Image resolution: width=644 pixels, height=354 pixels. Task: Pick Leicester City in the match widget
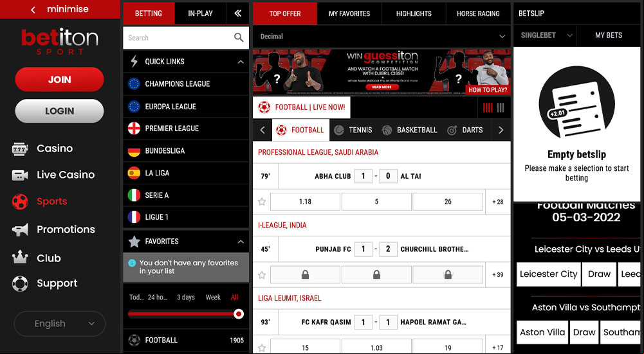coord(548,274)
